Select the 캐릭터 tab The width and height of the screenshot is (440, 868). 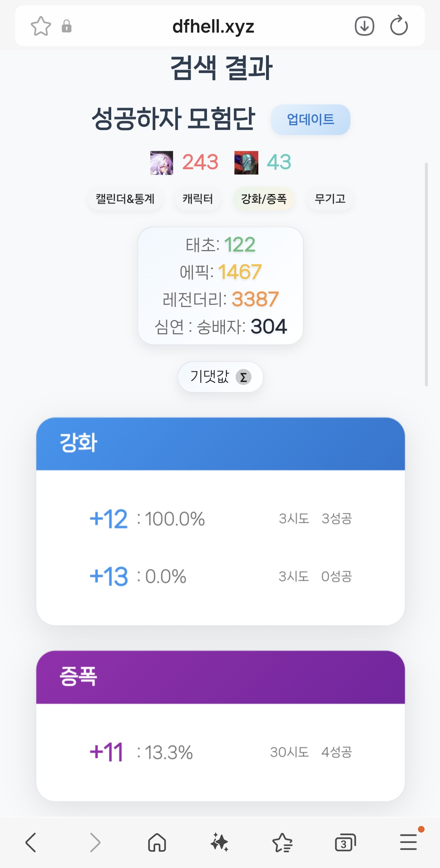click(x=198, y=199)
